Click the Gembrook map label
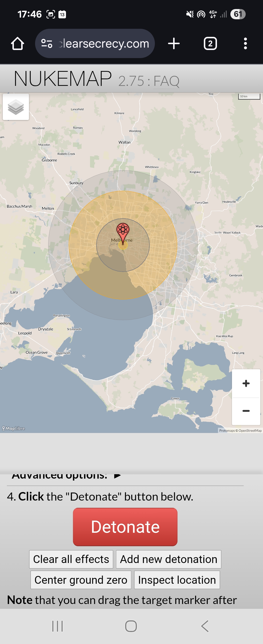Viewport: 263px width, 644px height. pos(236,275)
